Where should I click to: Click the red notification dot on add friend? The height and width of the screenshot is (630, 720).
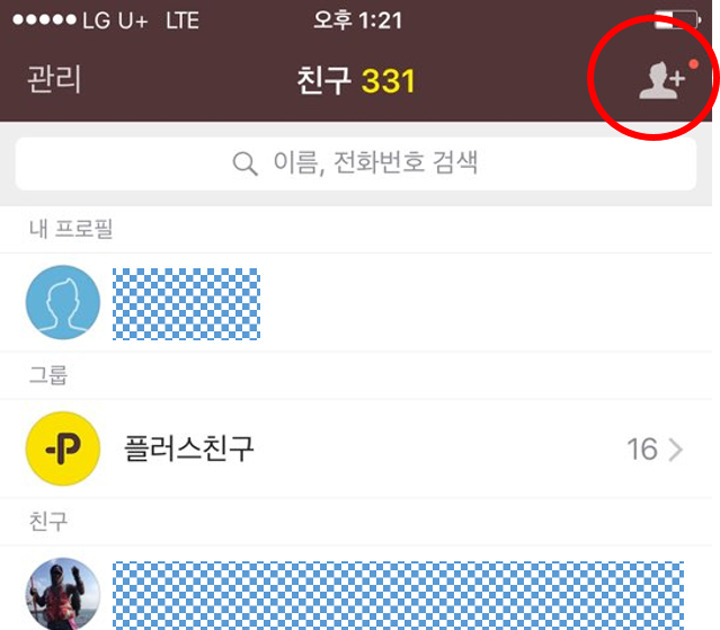click(x=693, y=64)
